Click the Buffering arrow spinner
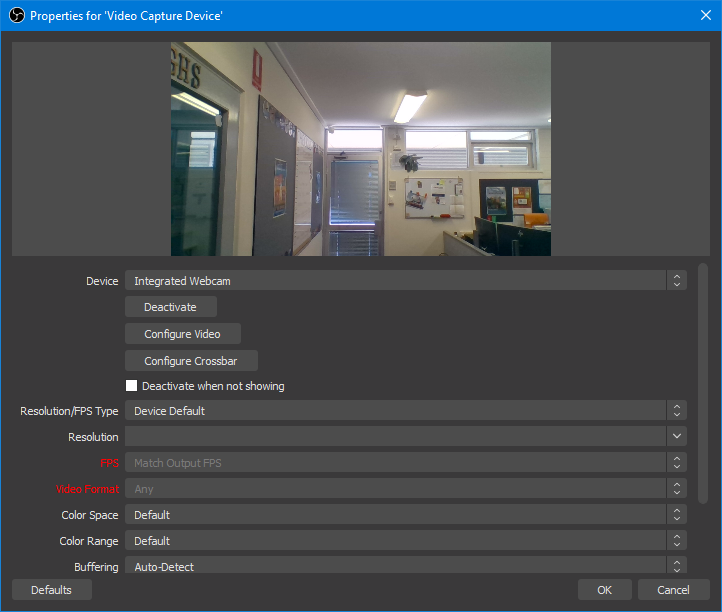This screenshot has height=612, width=722. [x=676, y=565]
